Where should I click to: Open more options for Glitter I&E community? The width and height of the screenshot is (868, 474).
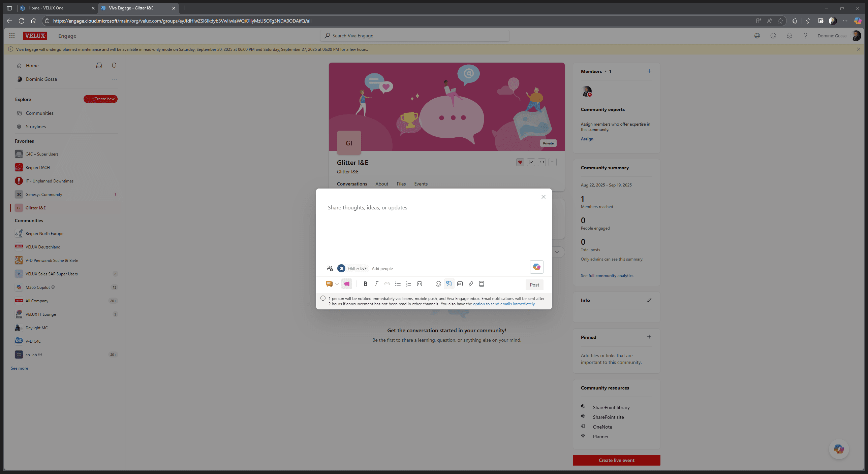coord(552,162)
